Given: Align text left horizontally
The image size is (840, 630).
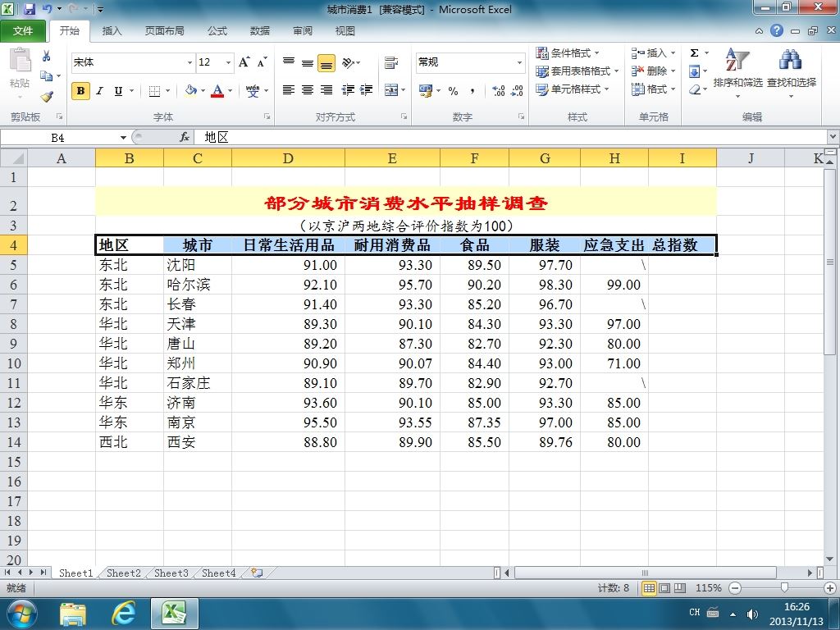Looking at the screenshot, I should pos(289,90).
